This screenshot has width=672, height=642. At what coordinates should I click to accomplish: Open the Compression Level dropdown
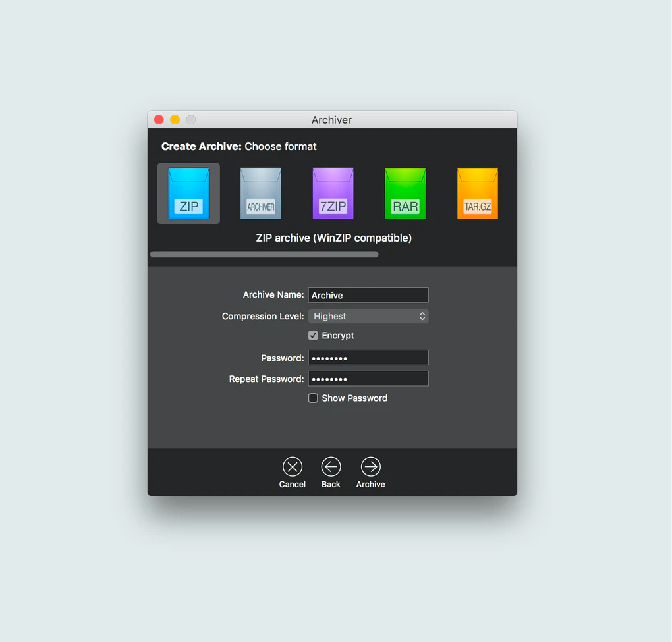(x=368, y=316)
